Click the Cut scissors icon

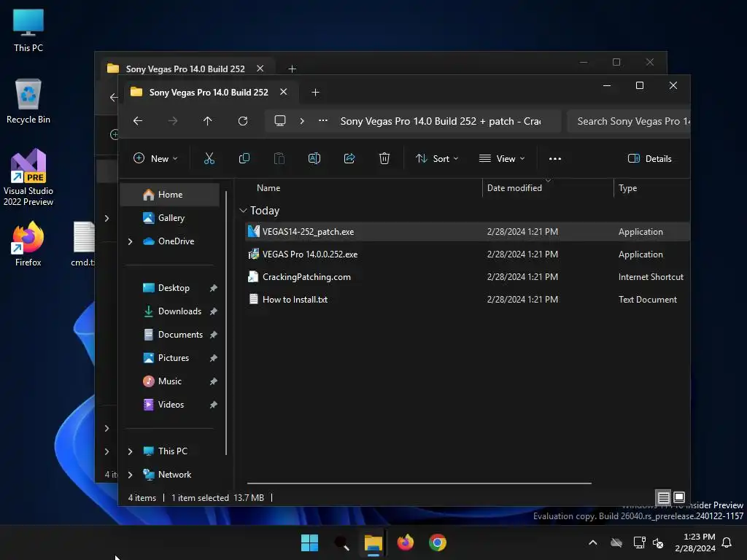209,158
